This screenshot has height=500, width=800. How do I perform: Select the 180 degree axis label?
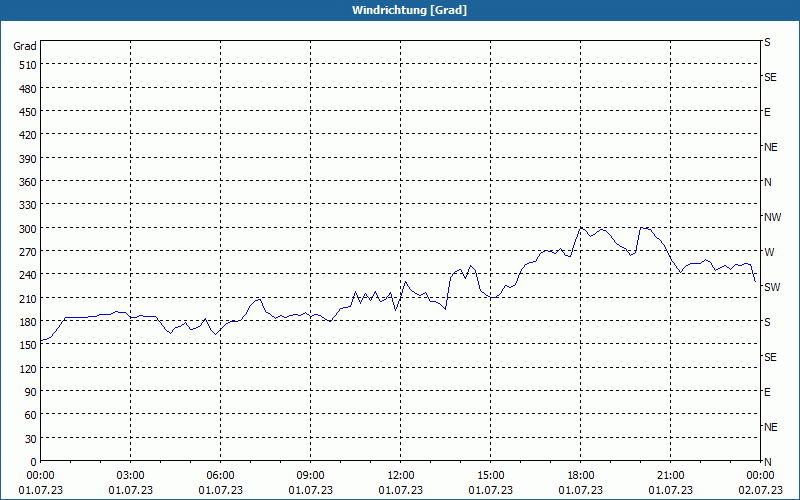28,322
